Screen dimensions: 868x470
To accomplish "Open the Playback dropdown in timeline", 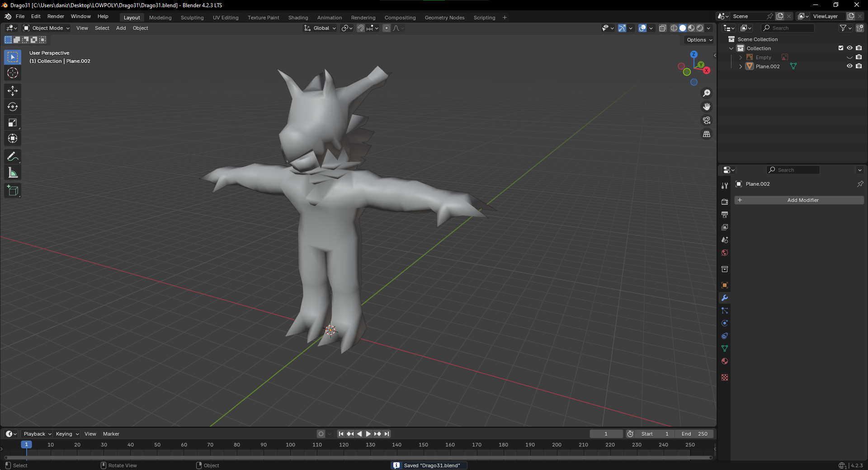I will tap(37, 434).
